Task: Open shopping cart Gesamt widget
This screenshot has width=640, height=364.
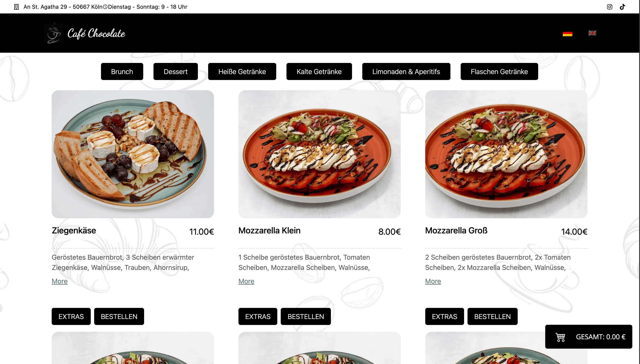Action: click(589, 336)
